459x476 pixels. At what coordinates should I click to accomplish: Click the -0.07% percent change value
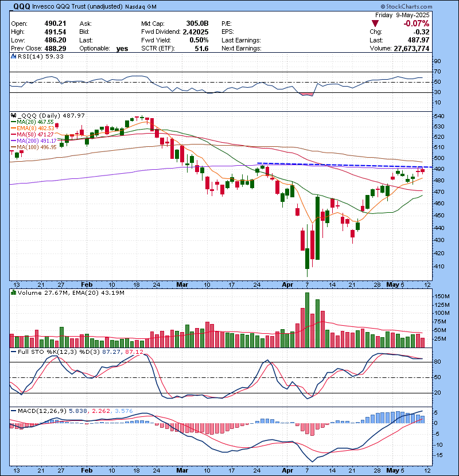(x=416, y=24)
